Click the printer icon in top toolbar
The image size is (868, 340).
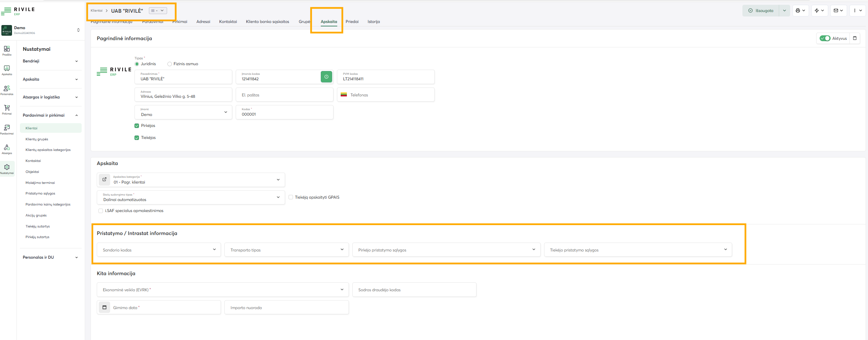798,11
